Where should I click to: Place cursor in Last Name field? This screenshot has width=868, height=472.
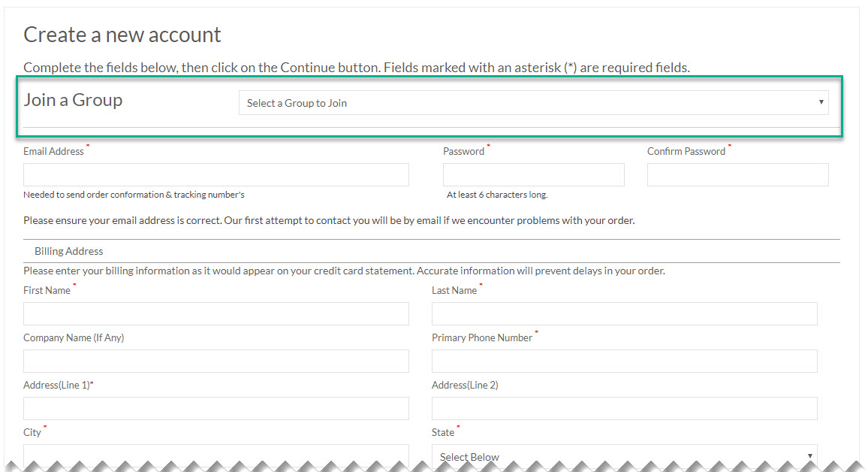(x=624, y=313)
